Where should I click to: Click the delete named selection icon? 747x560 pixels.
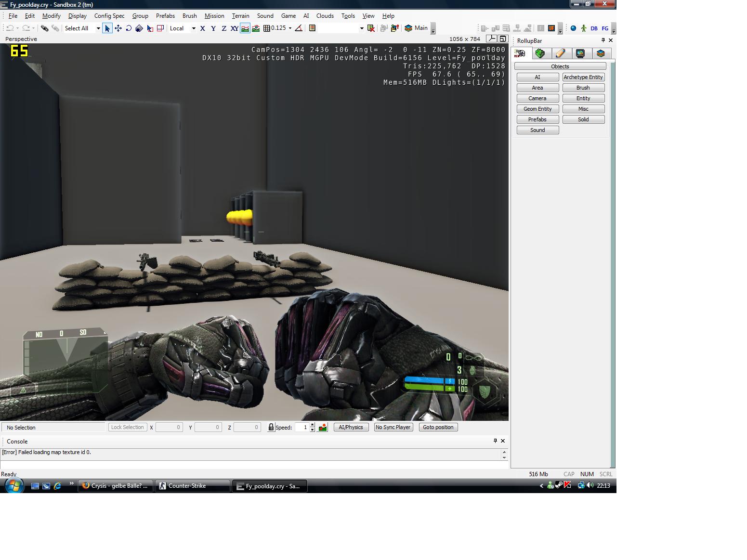(x=371, y=28)
